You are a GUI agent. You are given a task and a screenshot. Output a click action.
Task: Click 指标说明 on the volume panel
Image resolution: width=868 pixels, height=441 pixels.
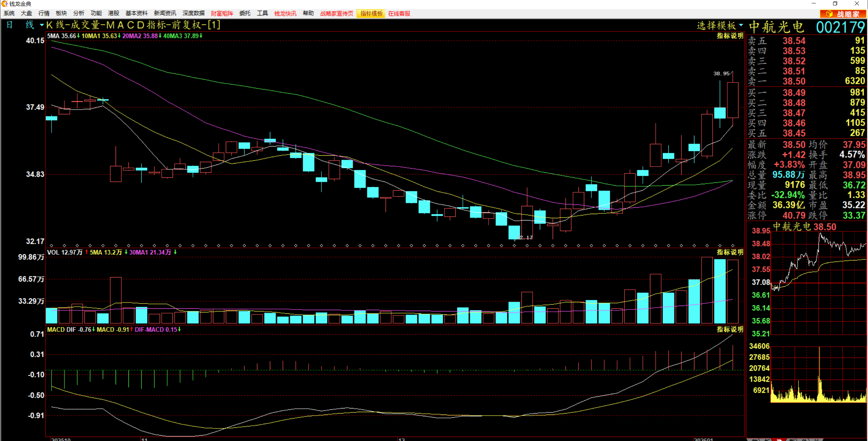pos(730,252)
